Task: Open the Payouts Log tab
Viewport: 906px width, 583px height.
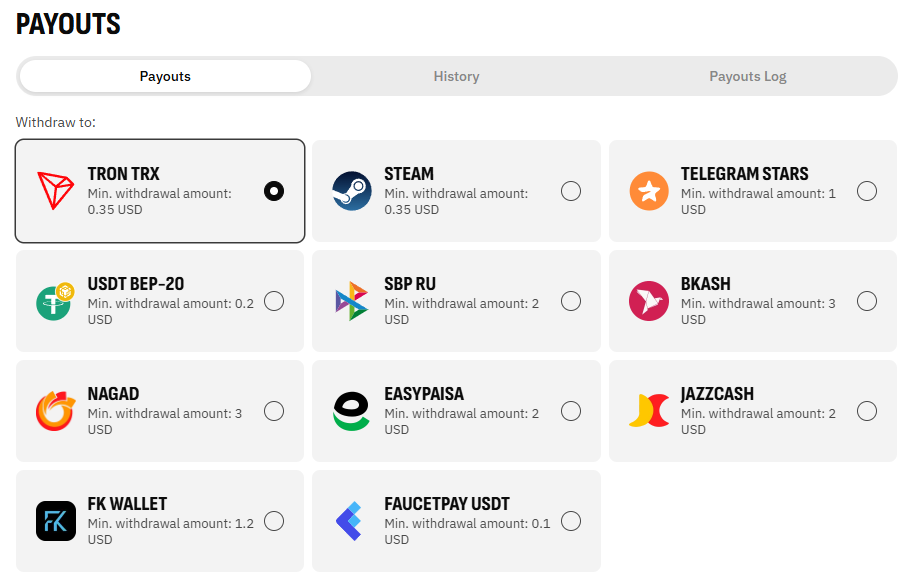Action: coord(748,76)
